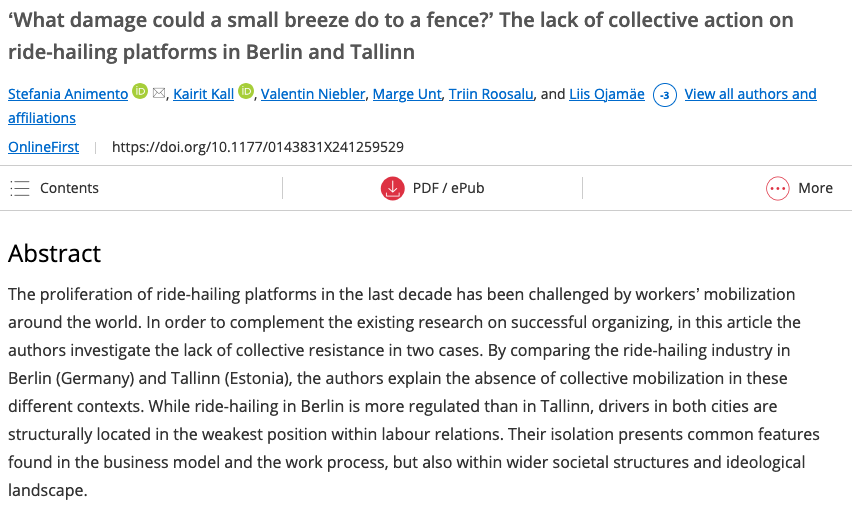This screenshot has height=520, width=852.
Task: Open Stefania Animento's ORCID iD icon
Action: pyautogui.click(x=140, y=91)
